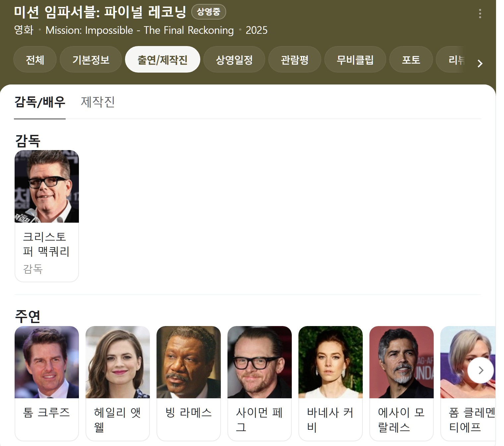
Task: Click the 상영중 status badge
Action: pyautogui.click(x=209, y=12)
